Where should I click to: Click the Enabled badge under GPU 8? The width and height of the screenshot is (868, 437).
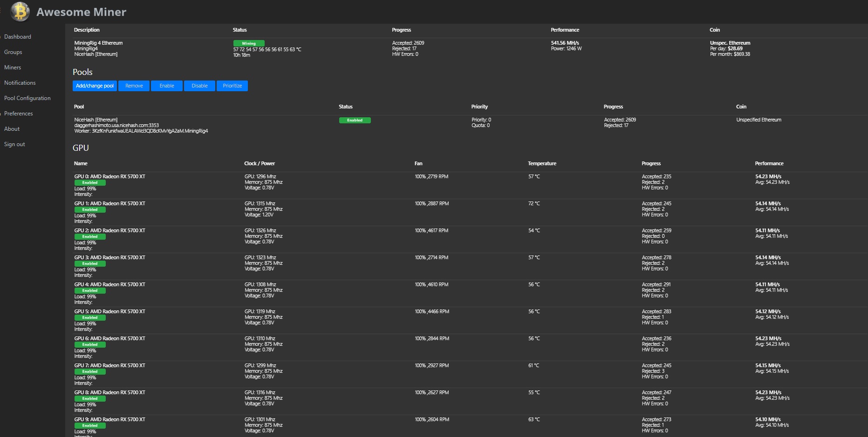coord(90,398)
